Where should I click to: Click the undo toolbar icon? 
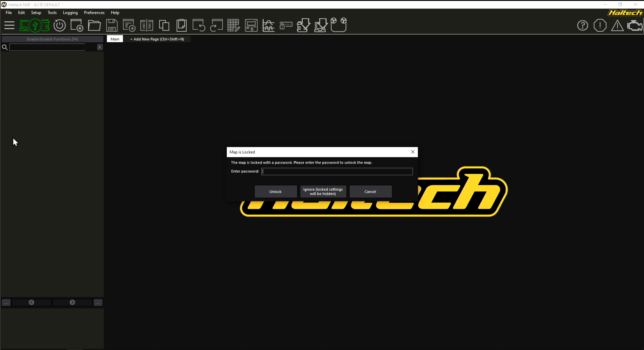[199, 25]
